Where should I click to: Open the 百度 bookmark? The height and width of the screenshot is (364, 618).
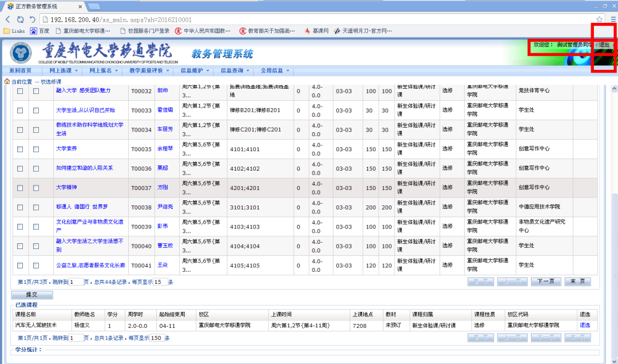click(39, 31)
